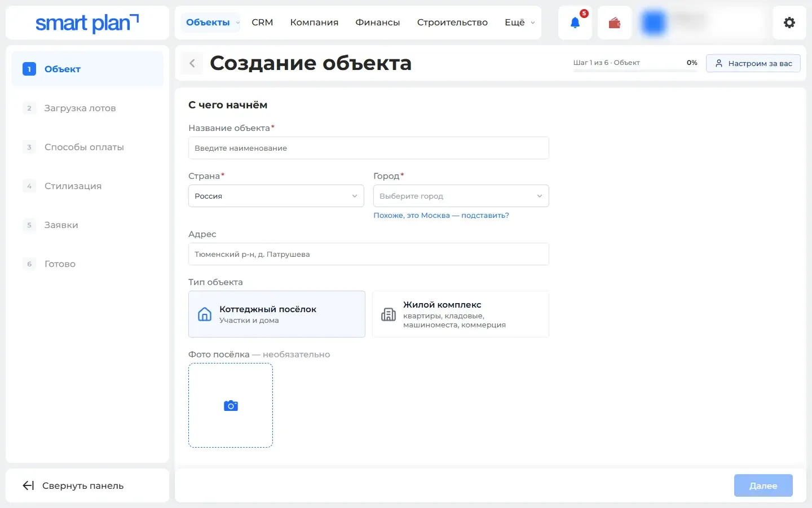The image size is (812, 508).
Task: Focus the Адрес input field
Action: [x=369, y=254]
